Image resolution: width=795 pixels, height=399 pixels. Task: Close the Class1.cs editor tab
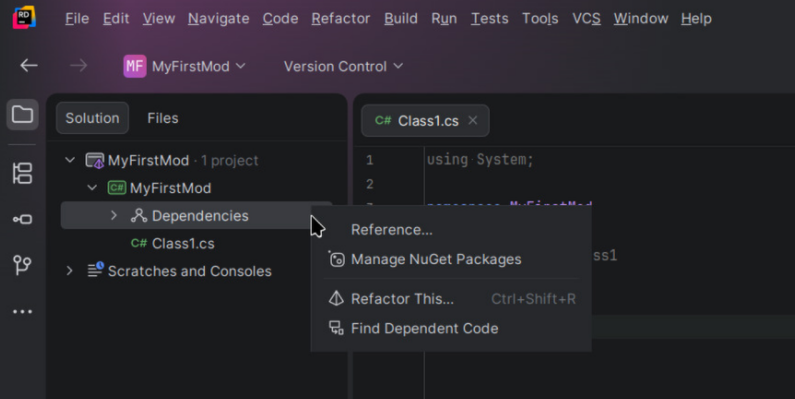tap(473, 120)
